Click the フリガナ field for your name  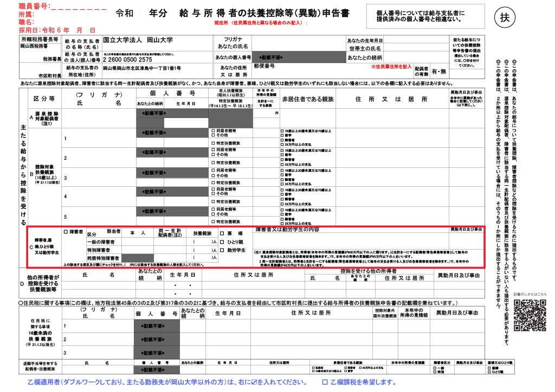click(299, 39)
